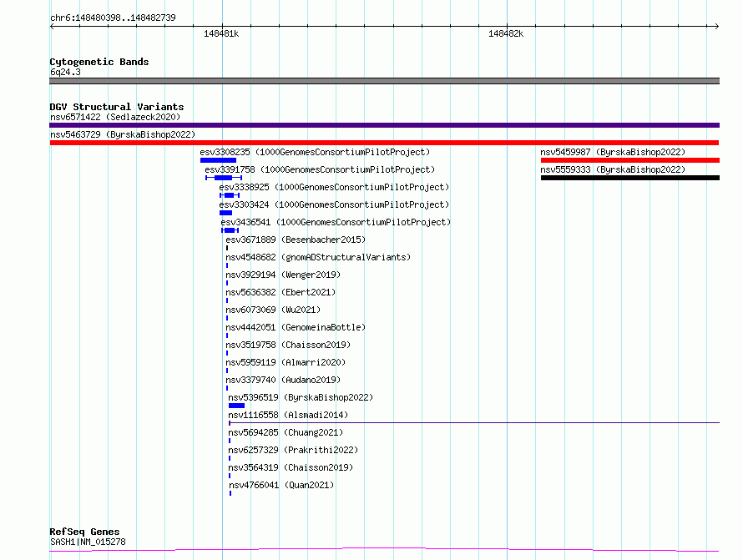
Task: Click nsv6073069 (Wu2021) label
Action: point(273,310)
